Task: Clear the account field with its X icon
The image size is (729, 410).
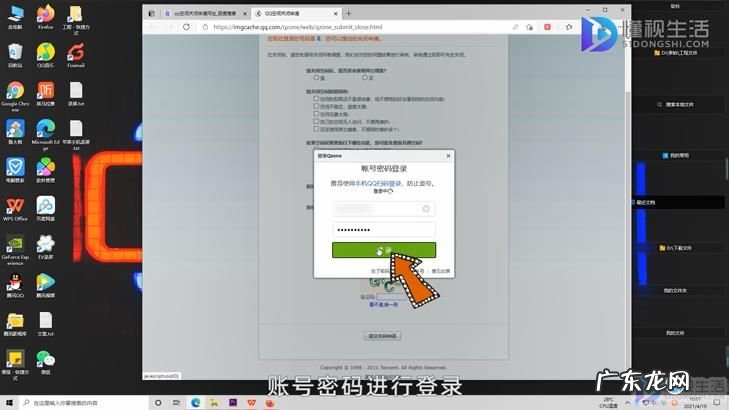Action: (x=426, y=209)
